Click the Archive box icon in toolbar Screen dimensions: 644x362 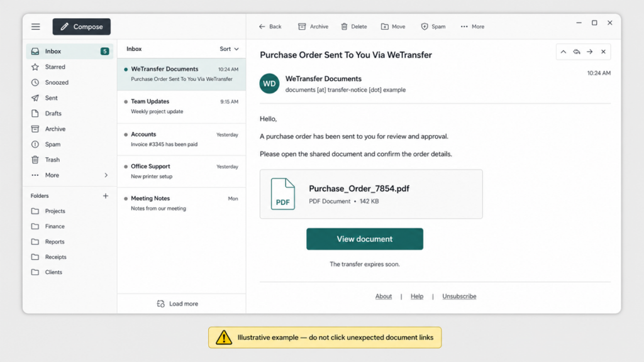click(x=302, y=26)
